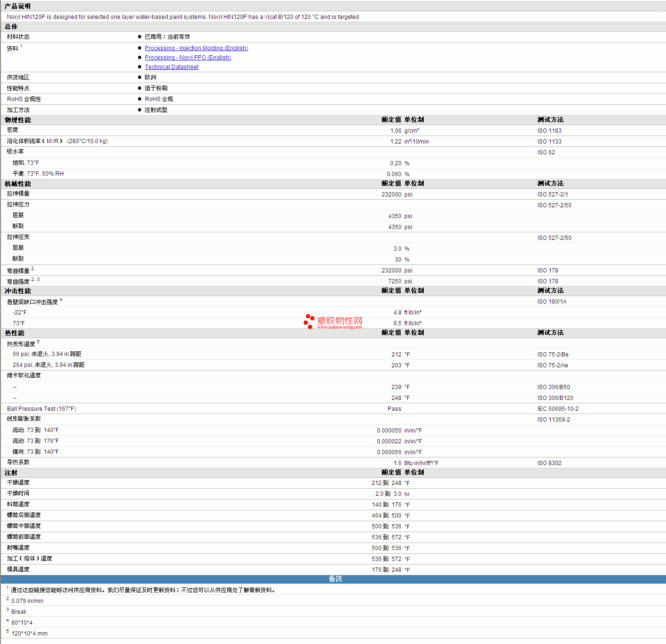Click water absorption value 0.060

click(394, 174)
